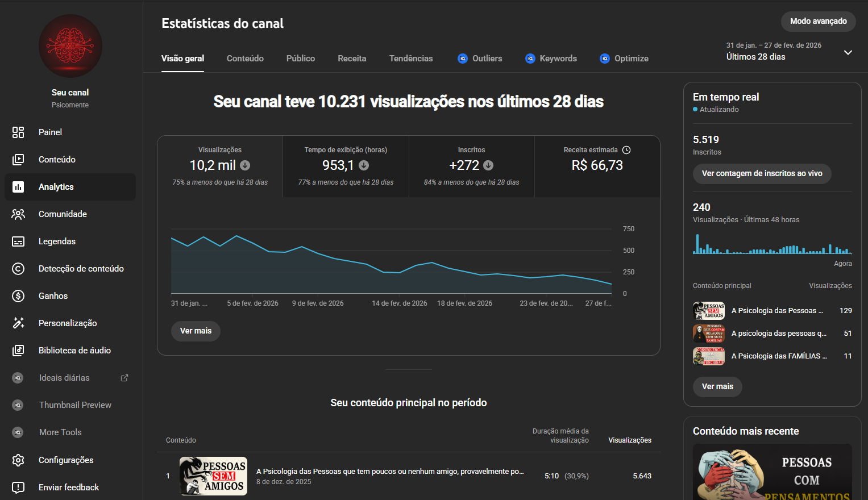This screenshot has width=868, height=500.
Task: Open Conteúdo icon in sidebar
Action: [x=18, y=160]
